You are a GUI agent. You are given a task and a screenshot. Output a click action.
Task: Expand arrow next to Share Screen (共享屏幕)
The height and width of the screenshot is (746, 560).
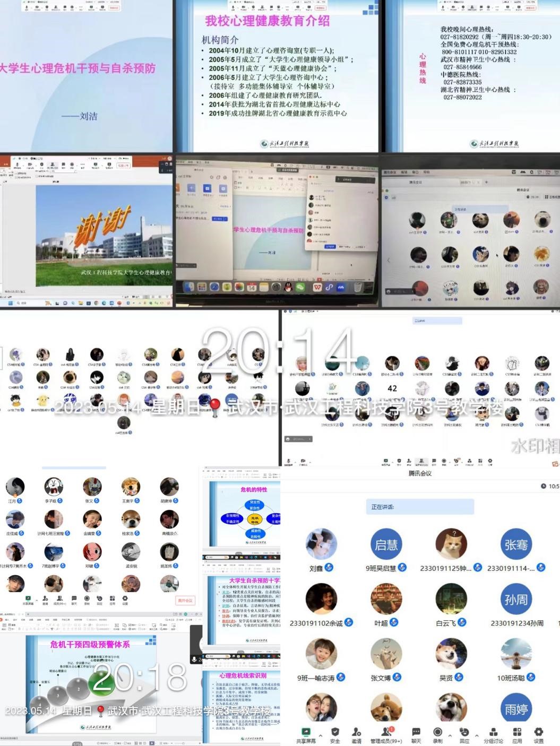321,736
